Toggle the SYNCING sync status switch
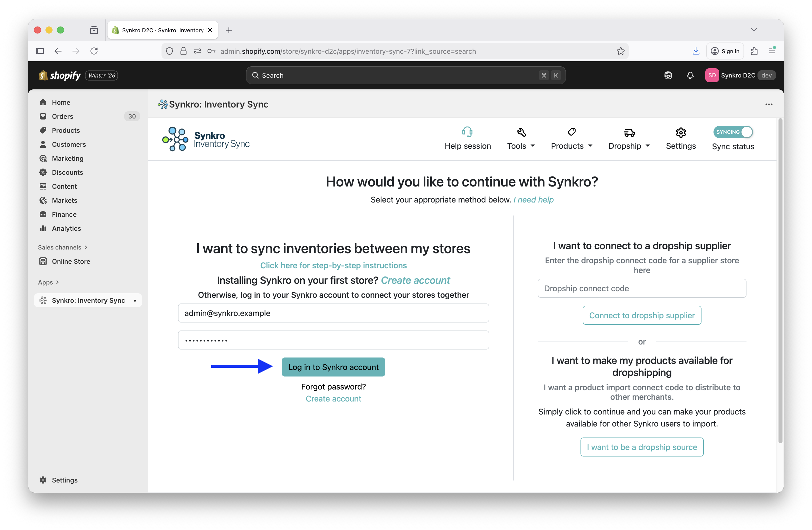 [733, 132]
